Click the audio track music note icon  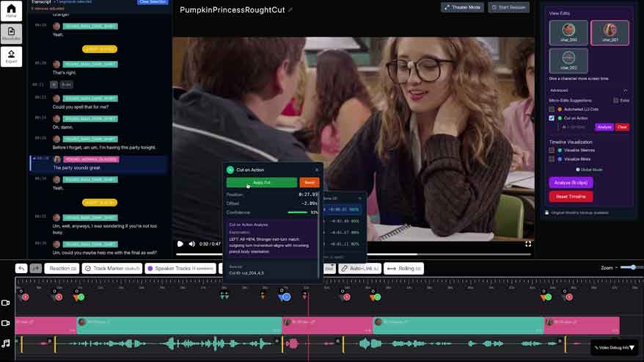coord(6,343)
